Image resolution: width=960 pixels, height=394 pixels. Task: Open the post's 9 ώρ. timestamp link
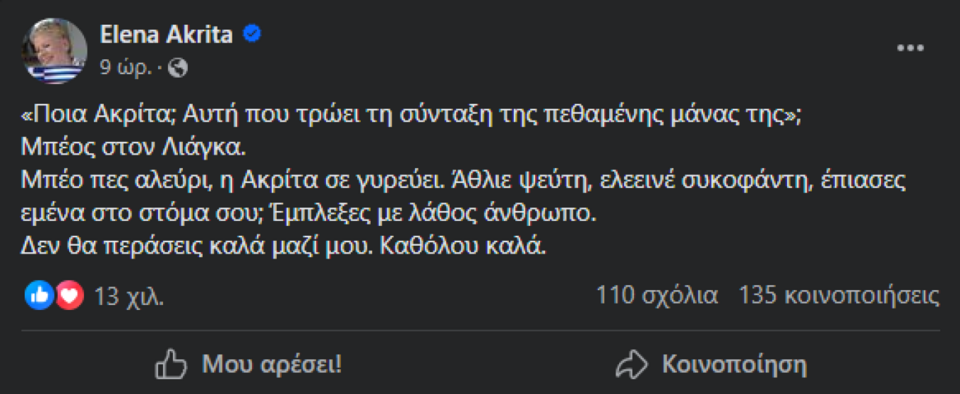tap(126, 69)
